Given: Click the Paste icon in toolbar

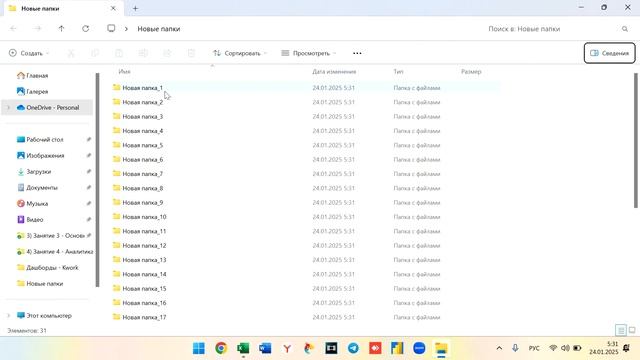Looking at the screenshot, I should point(119,53).
